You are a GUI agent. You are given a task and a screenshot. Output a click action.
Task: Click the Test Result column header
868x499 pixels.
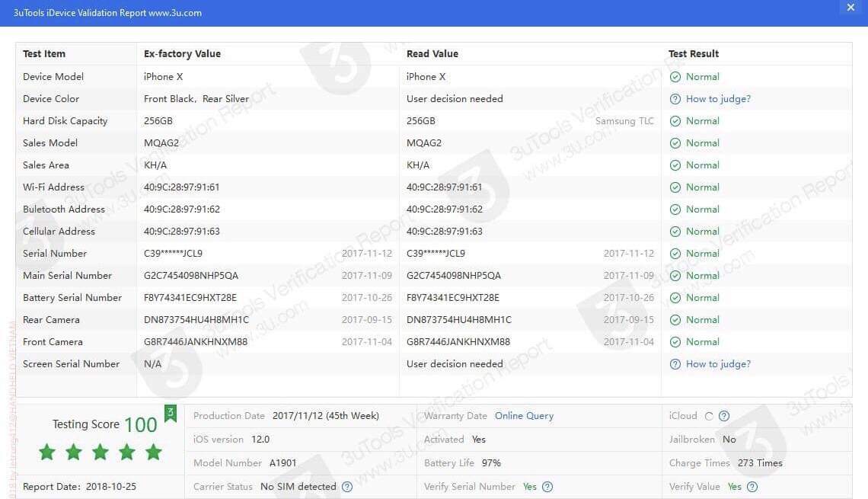coord(693,54)
